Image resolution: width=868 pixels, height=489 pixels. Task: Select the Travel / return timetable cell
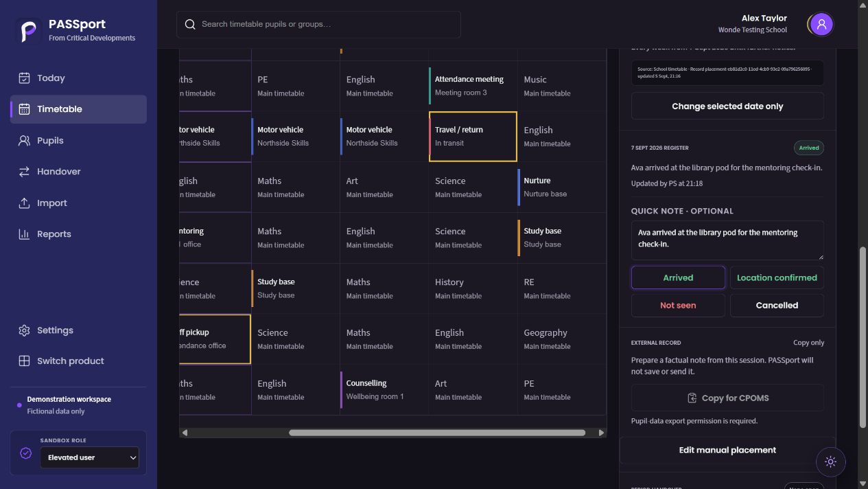coord(473,137)
